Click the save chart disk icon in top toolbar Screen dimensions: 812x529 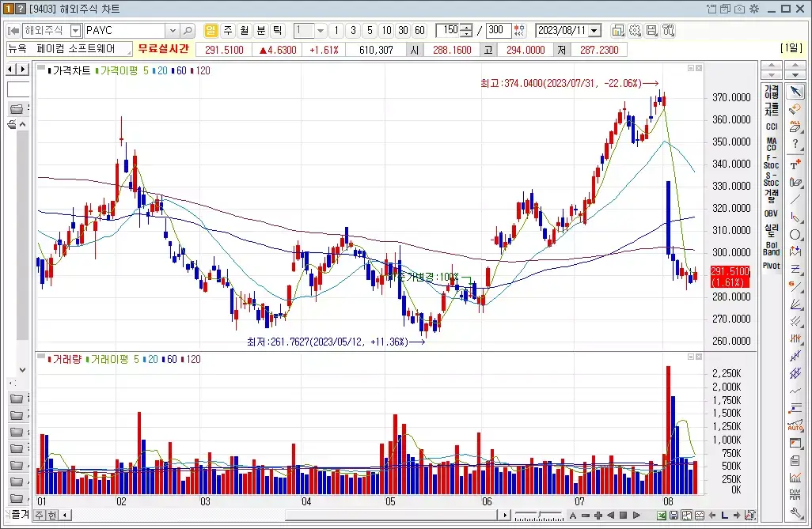[651, 31]
